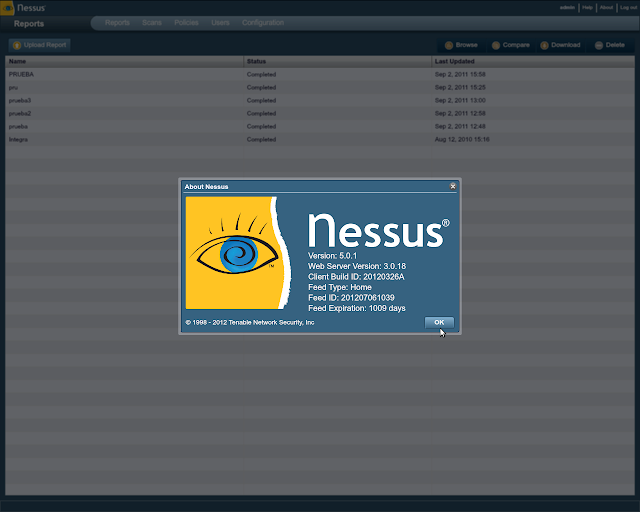Click the Download button label
Viewport: 640px width, 512px height.
click(x=566, y=45)
